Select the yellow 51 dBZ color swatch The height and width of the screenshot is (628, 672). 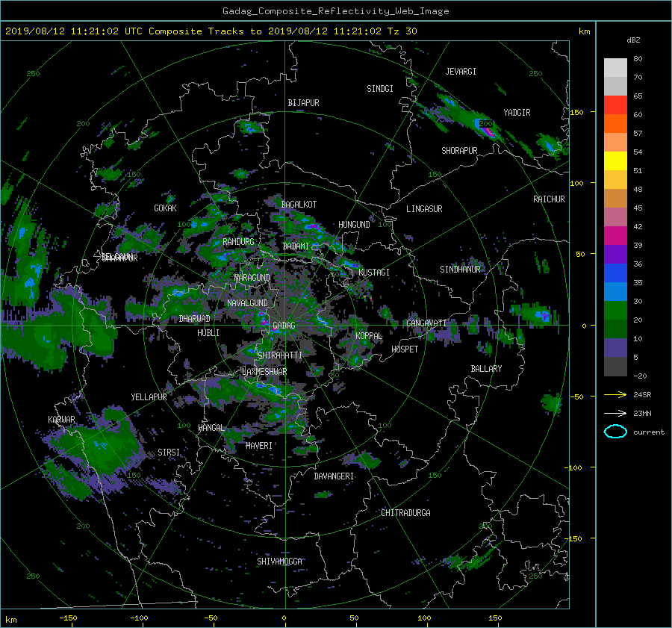[x=615, y=161]
